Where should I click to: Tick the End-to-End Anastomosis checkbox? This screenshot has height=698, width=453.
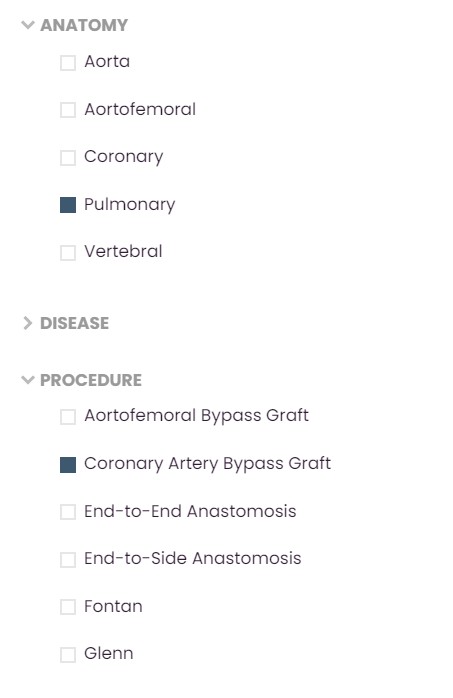[68, 512]
